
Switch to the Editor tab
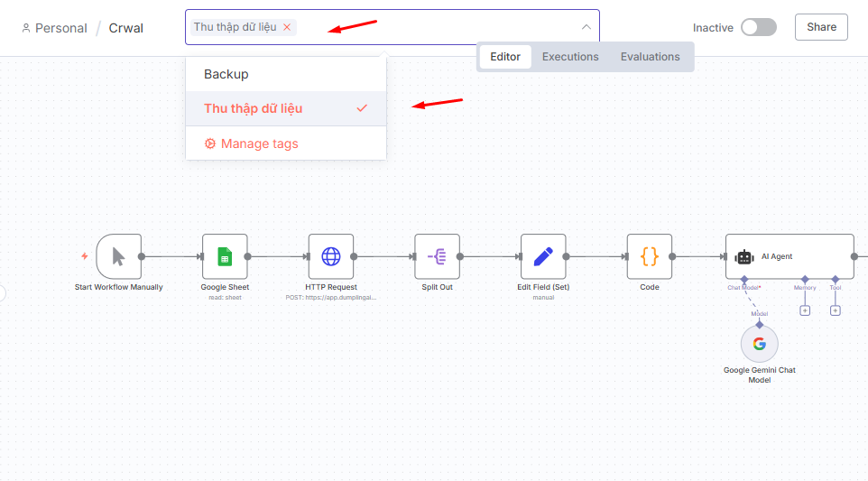(505, 57)
